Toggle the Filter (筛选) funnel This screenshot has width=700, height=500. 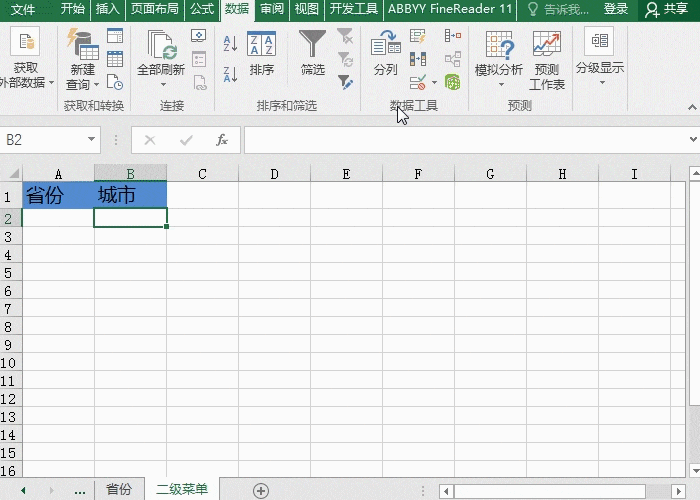coord(312,53)
